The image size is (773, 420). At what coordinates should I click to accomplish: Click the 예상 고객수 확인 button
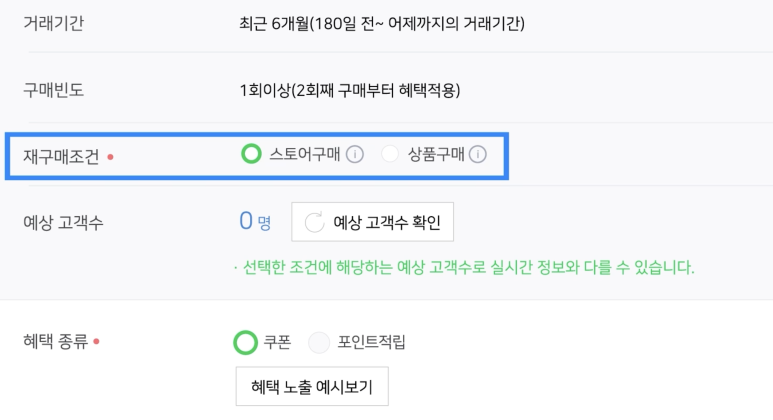372,222
